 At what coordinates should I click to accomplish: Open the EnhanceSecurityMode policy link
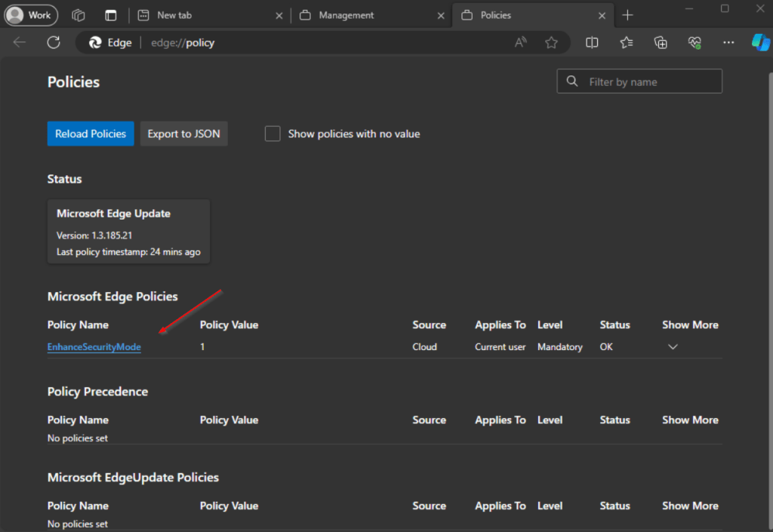point(94,346)
